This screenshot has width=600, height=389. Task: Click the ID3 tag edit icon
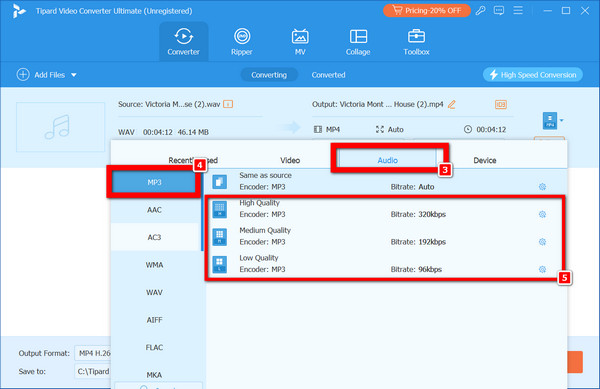(x=501, y=104)
